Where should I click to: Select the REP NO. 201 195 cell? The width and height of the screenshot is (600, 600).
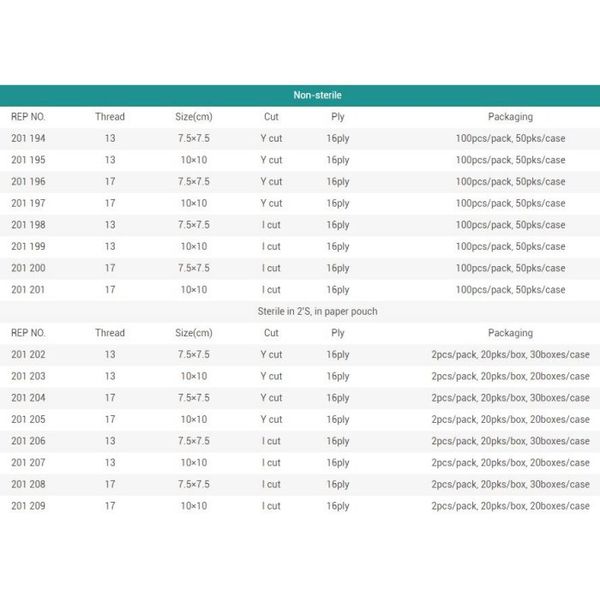pos(28,160)
